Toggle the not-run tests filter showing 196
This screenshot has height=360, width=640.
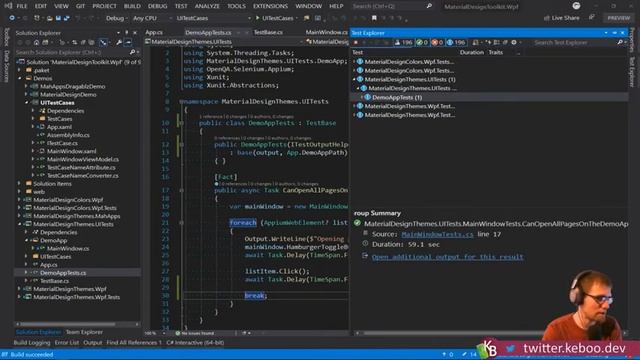(456, 42)
